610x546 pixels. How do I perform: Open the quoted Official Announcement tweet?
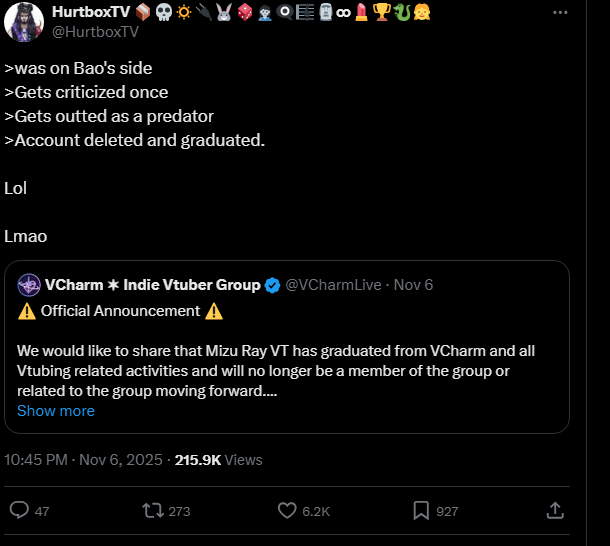pos(290,360)
